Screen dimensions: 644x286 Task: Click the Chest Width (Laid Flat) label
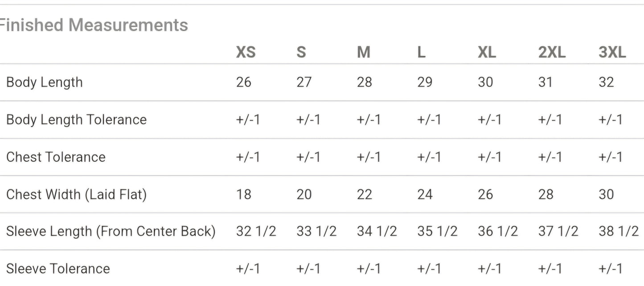pyautogui.click(x=76, y=195)
